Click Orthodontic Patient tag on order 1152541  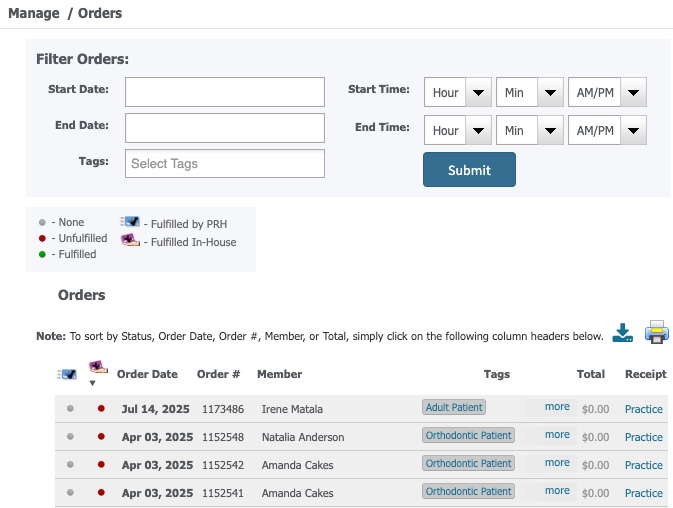468,491
